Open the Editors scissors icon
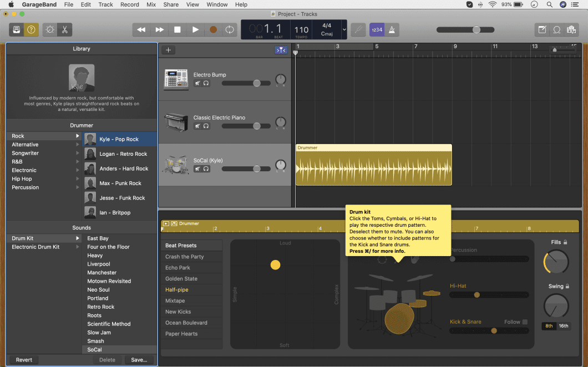 [x=64, y=29]
